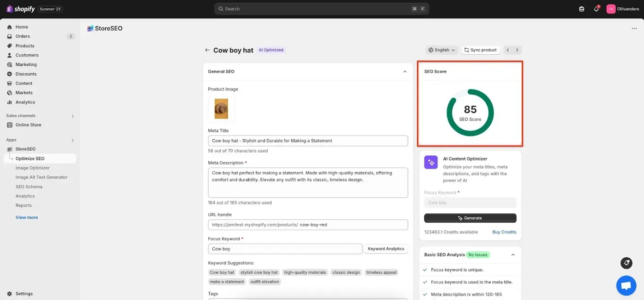
Task: Click the Meta Title input field
Action: (x=308, y=141)
